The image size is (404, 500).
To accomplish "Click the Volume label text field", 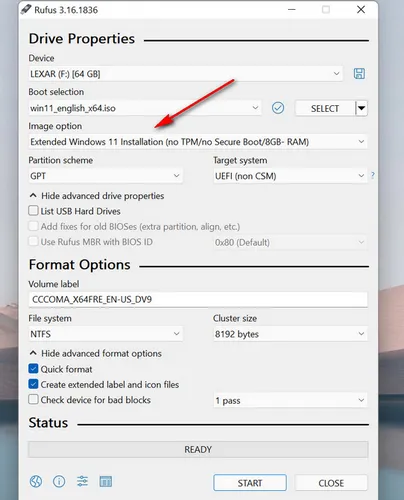I will pyautogui.click(x=198, y=299).
